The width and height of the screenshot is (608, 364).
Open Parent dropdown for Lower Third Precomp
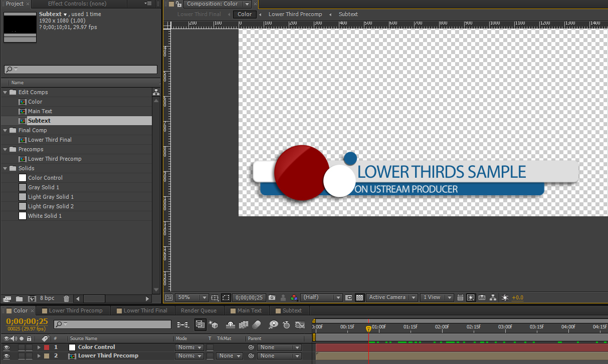pos(279,356)
